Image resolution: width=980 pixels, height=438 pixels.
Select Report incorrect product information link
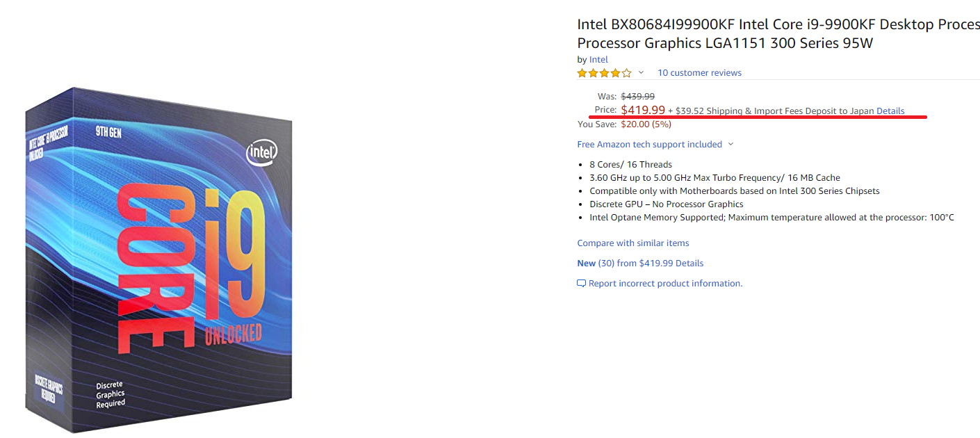tap(665, 284)
